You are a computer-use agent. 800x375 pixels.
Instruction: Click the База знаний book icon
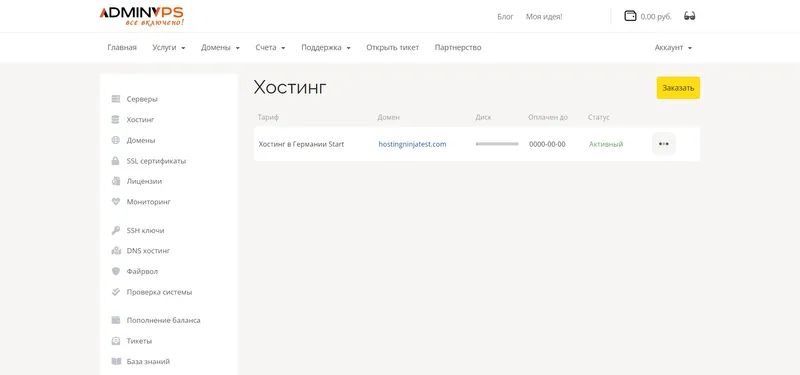pyautogui.click(x=116, y=361)
